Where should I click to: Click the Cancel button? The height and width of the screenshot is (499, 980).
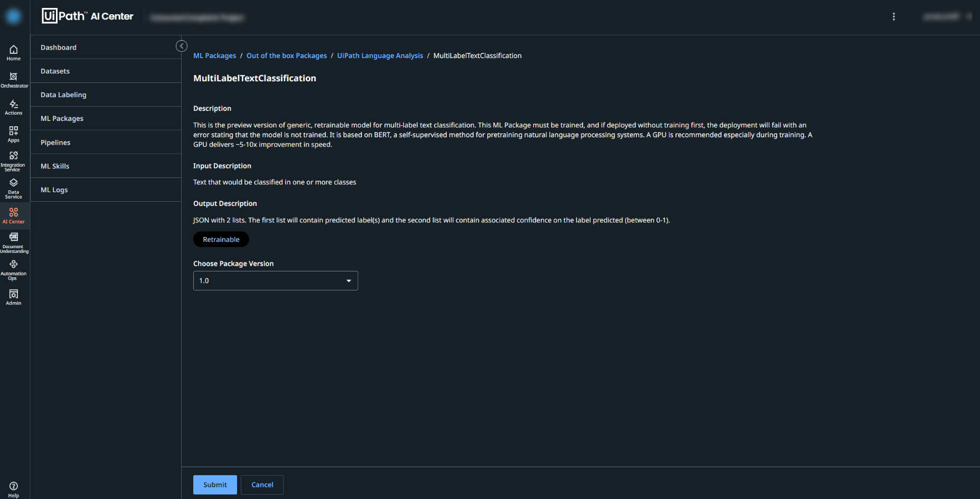point(262,485)
